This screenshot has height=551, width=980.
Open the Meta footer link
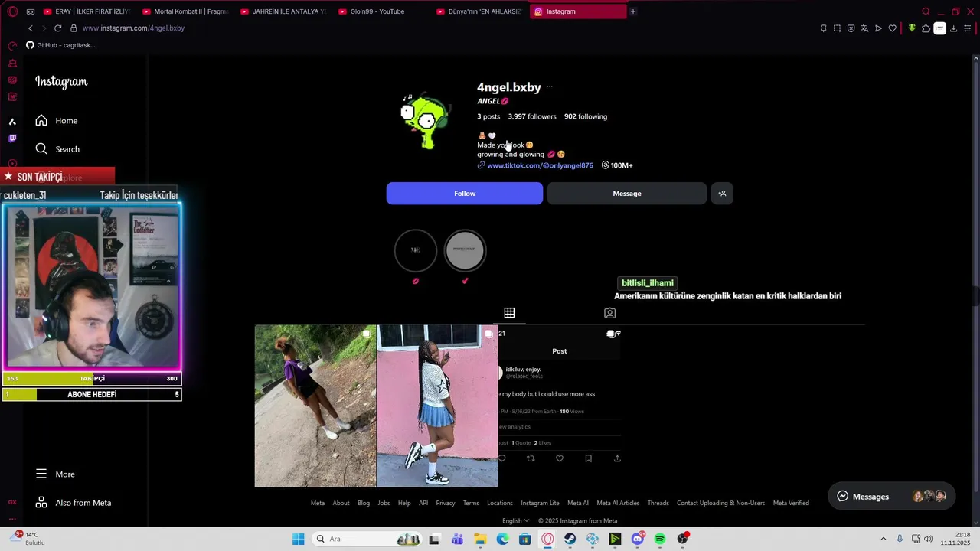click(x=318, y=504)
